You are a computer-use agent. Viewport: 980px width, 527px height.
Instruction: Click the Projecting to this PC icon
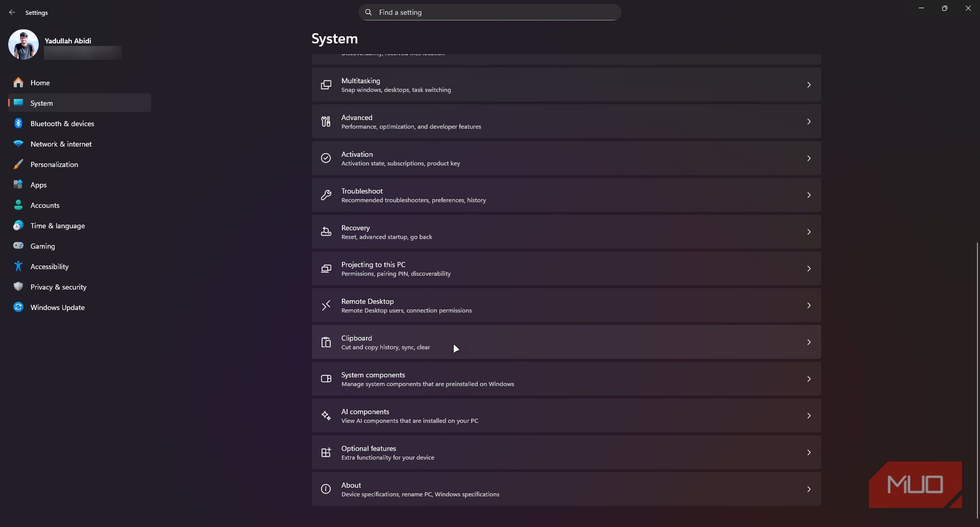[x=326, y=269]
